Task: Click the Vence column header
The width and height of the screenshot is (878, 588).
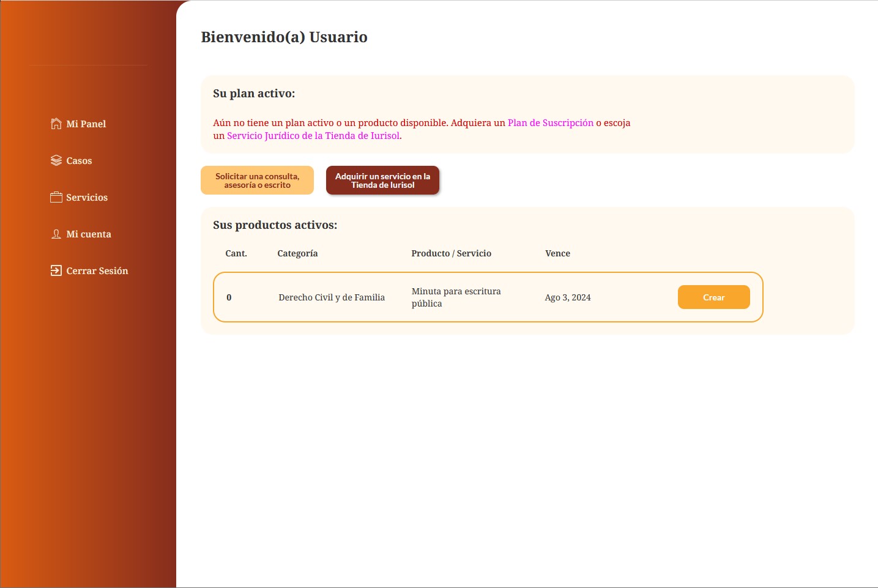Action: pyautogui.click(x=557, y=253)
